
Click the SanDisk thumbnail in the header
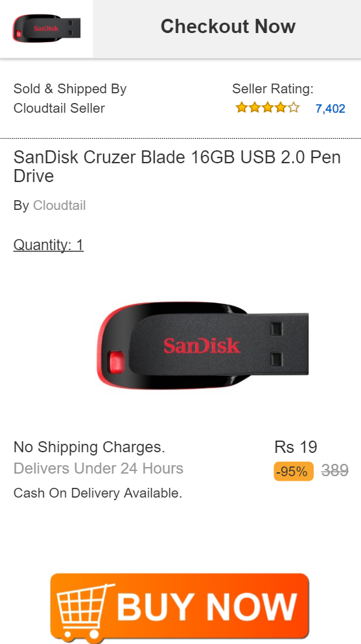click(x=47, y=28)
